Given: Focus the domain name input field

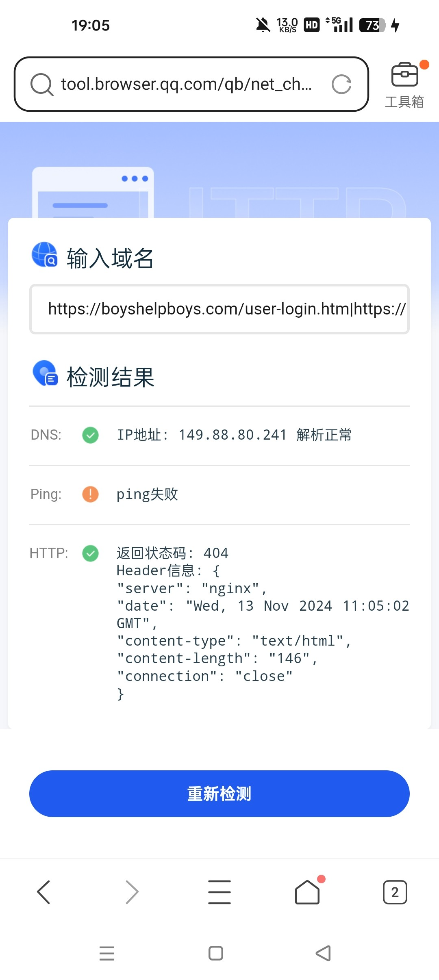Looking at the screenshot, I should [219, 309].
